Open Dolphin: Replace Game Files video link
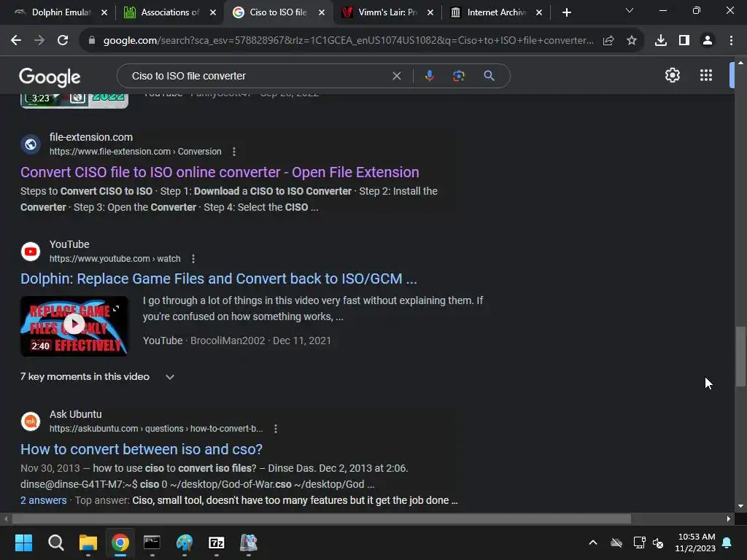 219,279
